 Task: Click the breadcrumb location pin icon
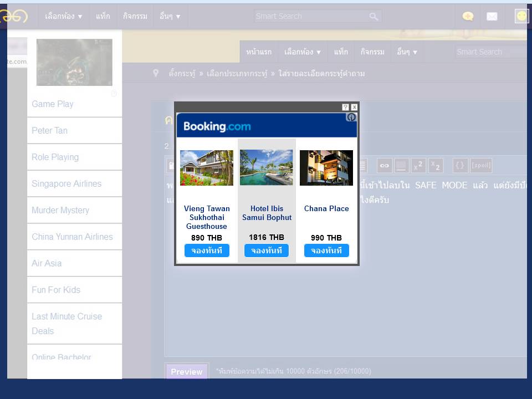click(x=156, y=73)
